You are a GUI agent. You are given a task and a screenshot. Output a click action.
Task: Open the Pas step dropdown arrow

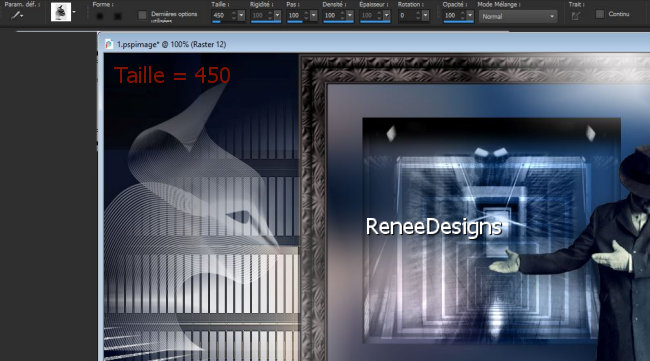tap(314, 16)
